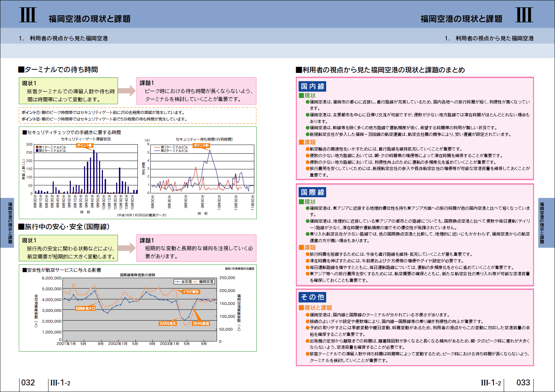The width and height of the screenshot is (555, 392).
Task: Select the 国内線 section label
Action: tap(313, 86)
